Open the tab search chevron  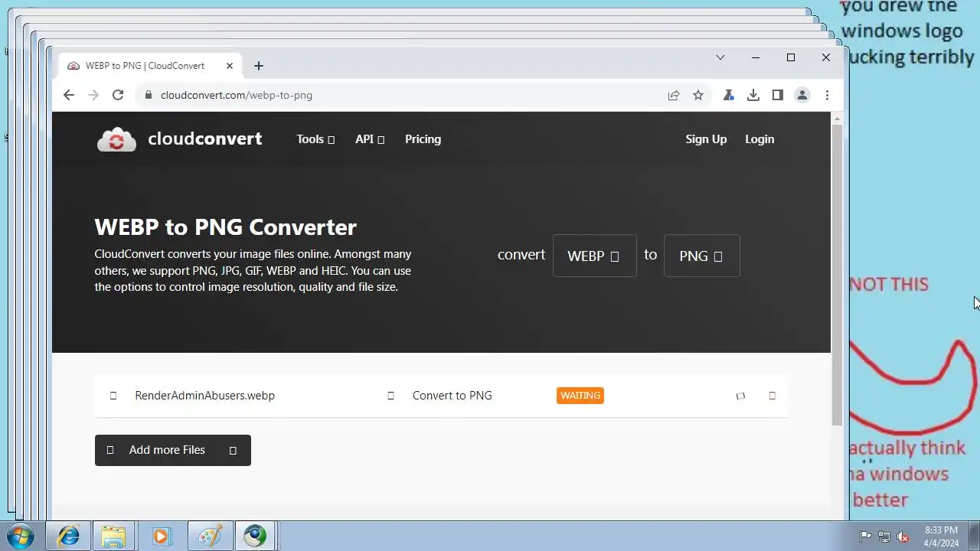click(x=720, y=57)
